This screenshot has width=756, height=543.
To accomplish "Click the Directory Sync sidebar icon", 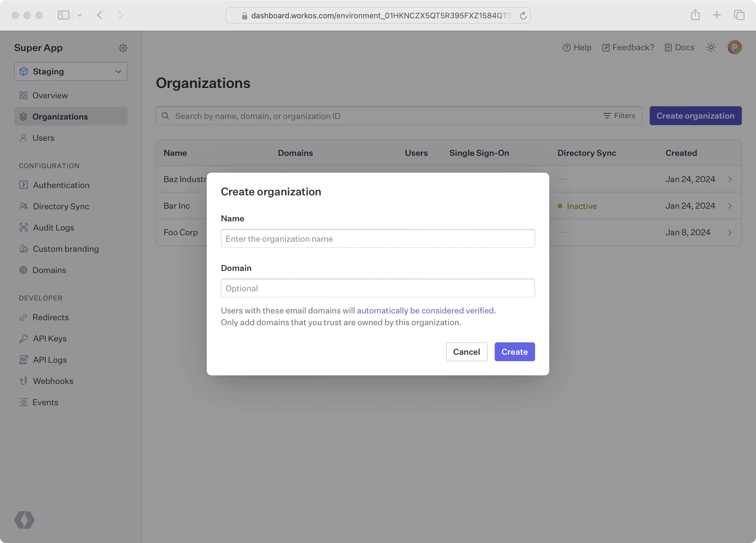I will click(x=23, y=206).
